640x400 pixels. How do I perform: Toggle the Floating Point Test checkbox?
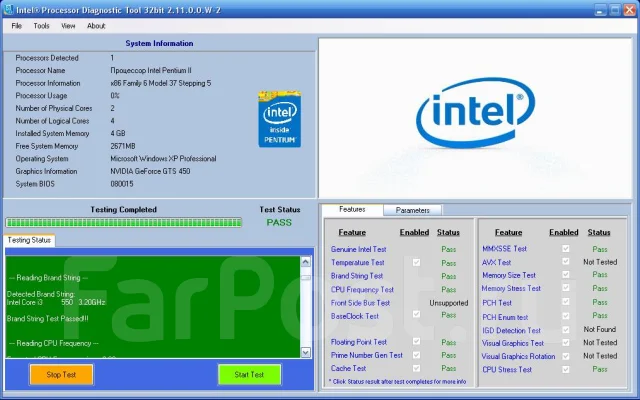[416, 341]
